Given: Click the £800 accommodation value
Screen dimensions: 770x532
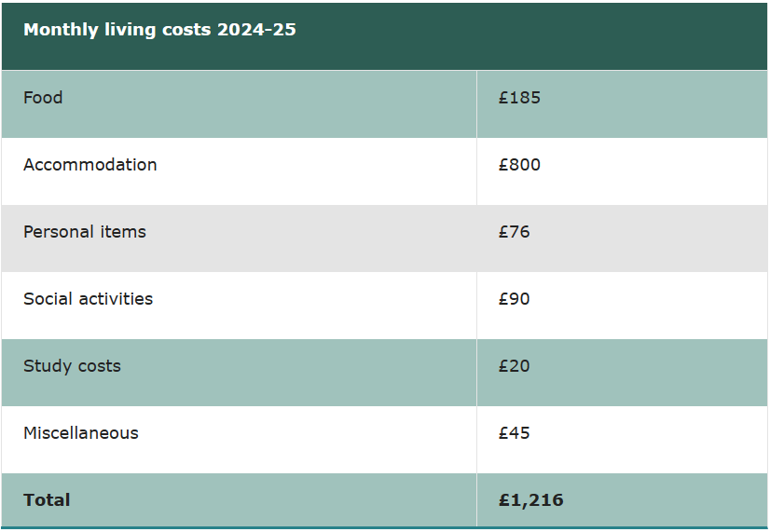Looking at the screenshot, I should (x=519, y=165).
